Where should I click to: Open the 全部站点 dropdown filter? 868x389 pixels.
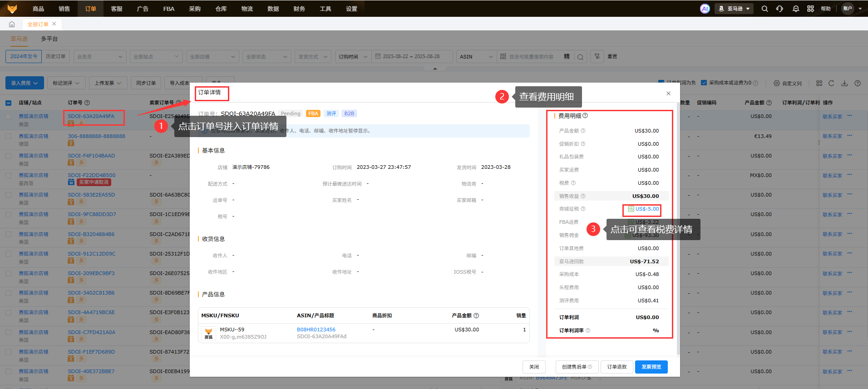[x=156, y=57]
